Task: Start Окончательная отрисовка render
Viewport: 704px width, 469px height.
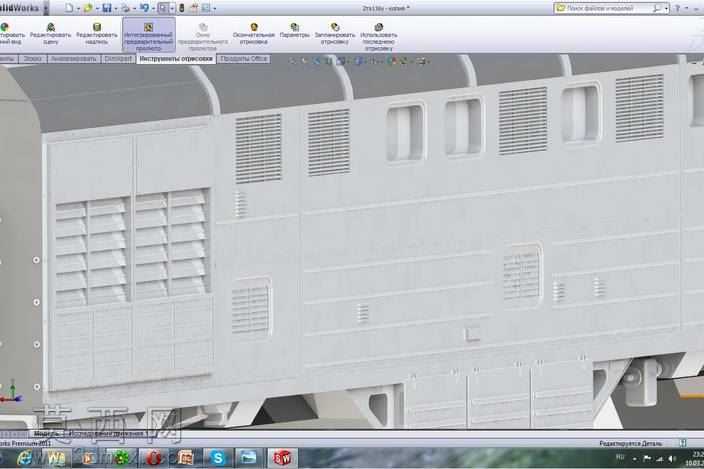Action: click(x=254, y=34)
